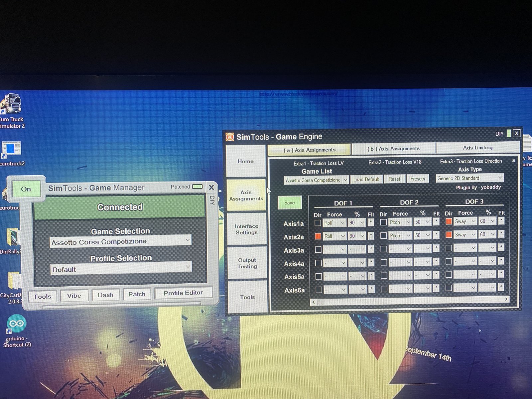Close the SimTools Game Engine window
The image size is (532, 399).
[516, 133]
